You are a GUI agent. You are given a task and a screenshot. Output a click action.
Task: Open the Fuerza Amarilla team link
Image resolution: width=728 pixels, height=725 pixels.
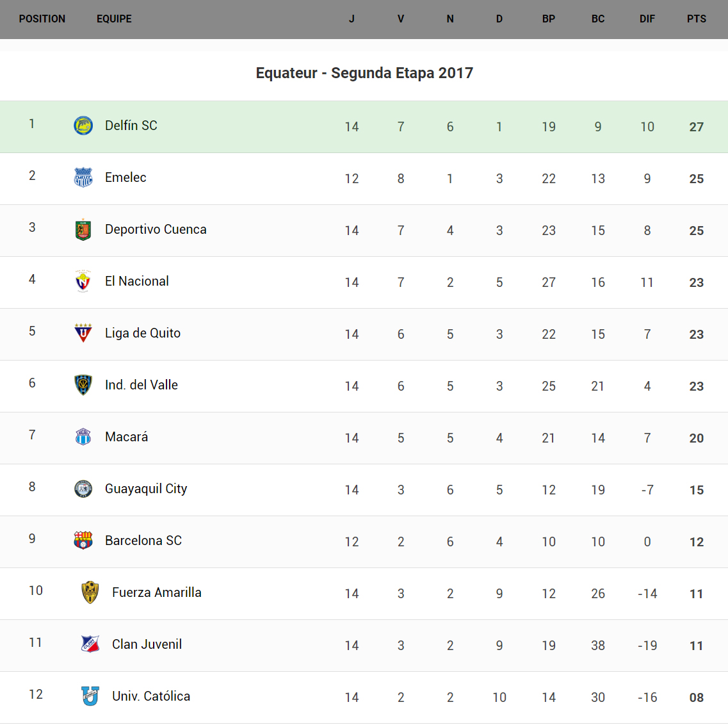pyautogui.click(x=157, y=592)
